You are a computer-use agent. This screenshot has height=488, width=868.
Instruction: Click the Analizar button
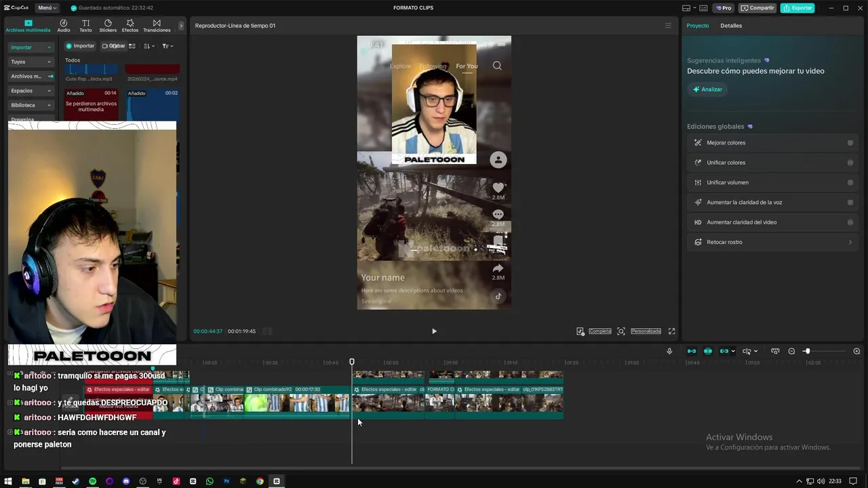tap(707, 89)
